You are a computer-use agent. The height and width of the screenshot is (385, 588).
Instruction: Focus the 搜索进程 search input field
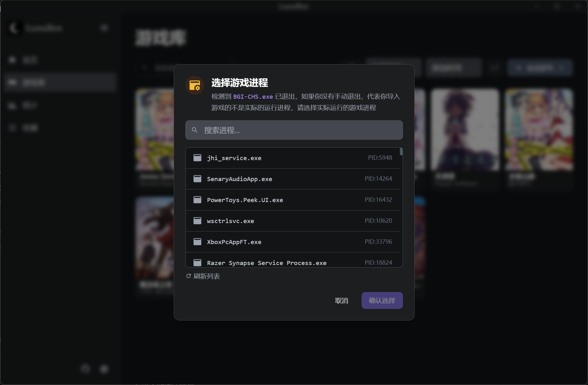(x=294, y=130)
